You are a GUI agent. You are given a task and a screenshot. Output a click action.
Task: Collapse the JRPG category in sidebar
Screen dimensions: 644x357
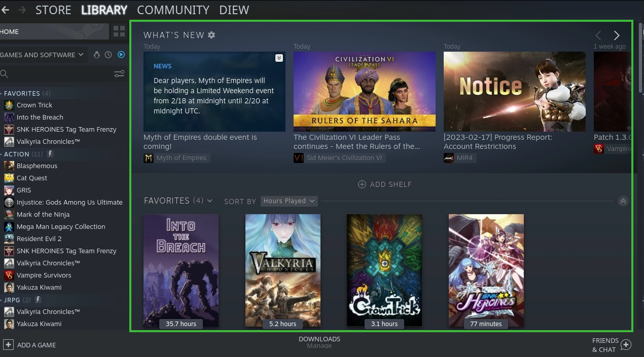[3, 300]
